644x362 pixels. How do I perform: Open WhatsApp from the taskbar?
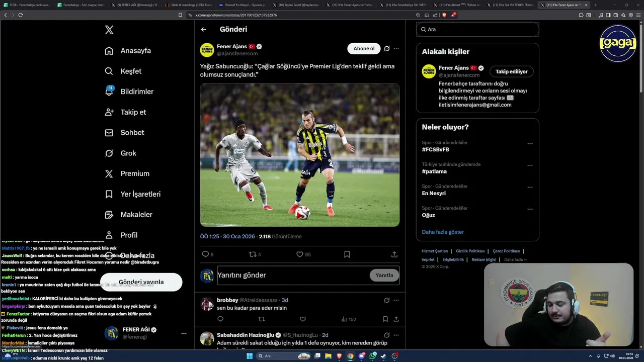click(373, 356)
